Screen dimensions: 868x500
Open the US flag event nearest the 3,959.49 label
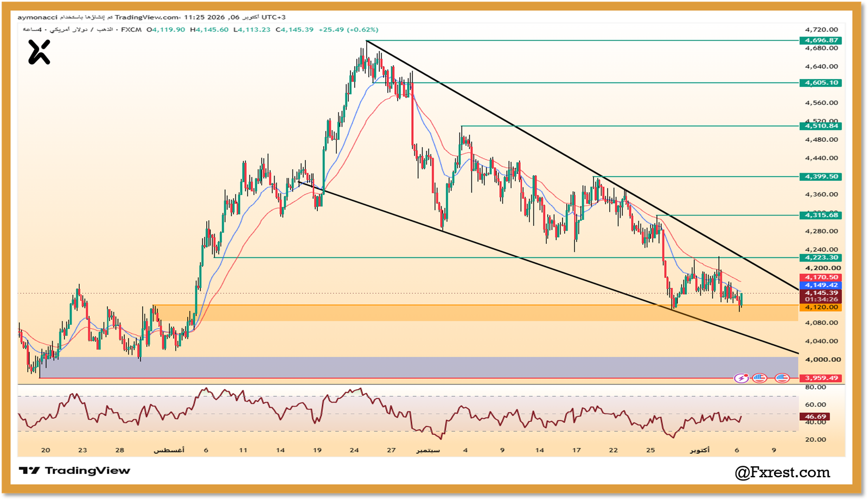click(782, 378)
